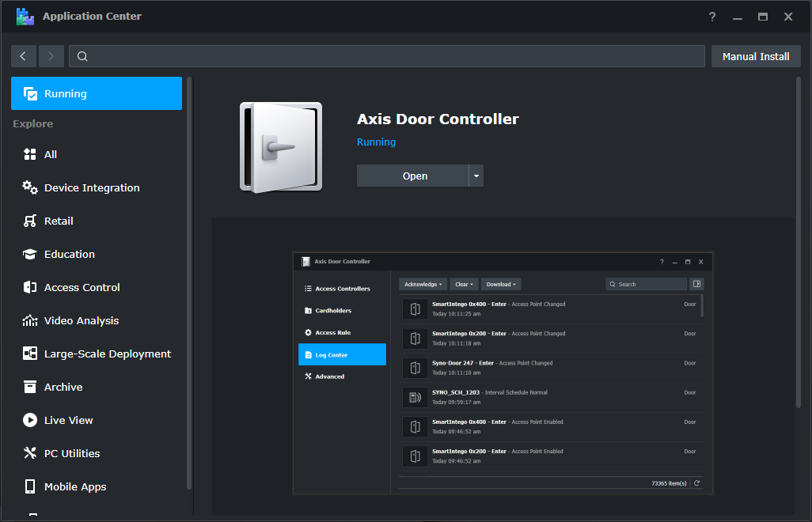
Task: Open Axis Door Controller with the Open button
Action: [413, 176]
